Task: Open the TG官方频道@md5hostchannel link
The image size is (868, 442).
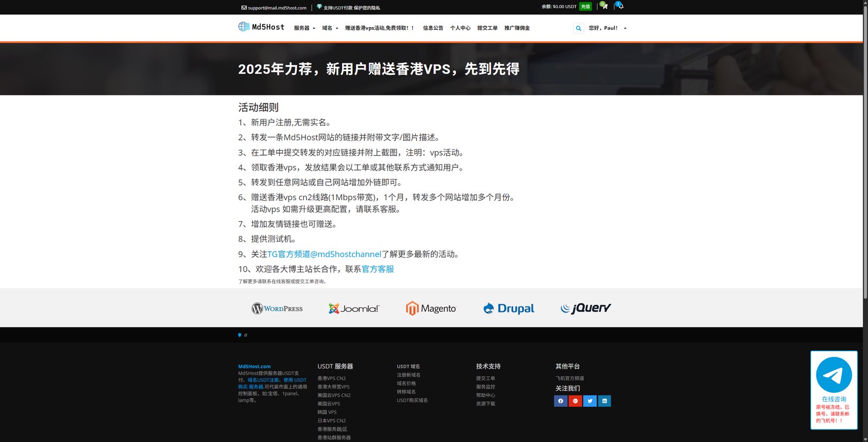Action: pyautogui.click(x=324, y=254)
